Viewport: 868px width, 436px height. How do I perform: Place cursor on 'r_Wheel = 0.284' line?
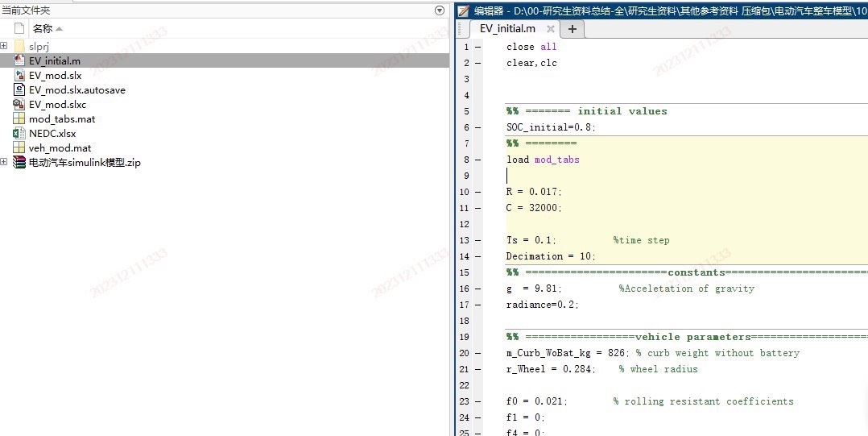pos(551,369)
